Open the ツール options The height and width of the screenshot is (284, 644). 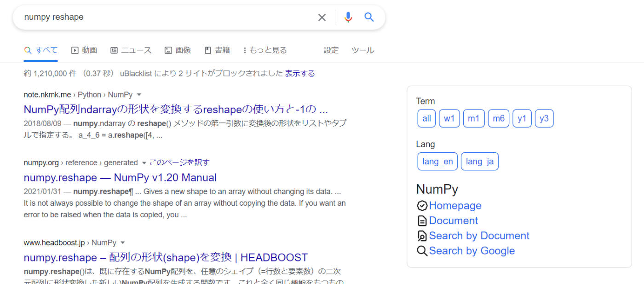(363, 50)
